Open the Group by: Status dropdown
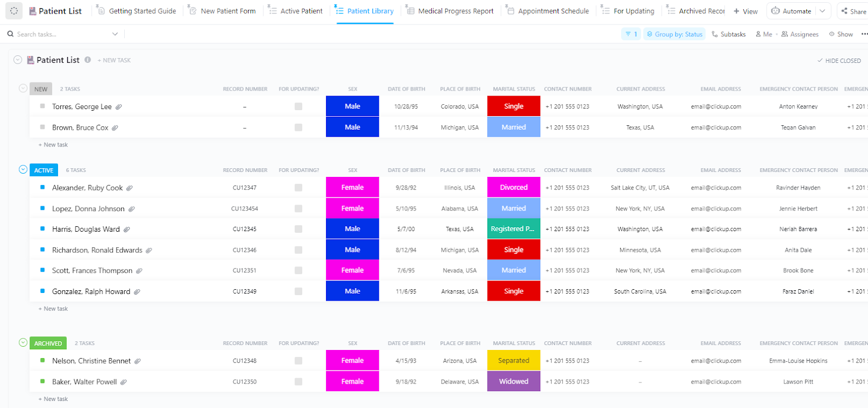The image size is (868, 408). click(674, 34)
